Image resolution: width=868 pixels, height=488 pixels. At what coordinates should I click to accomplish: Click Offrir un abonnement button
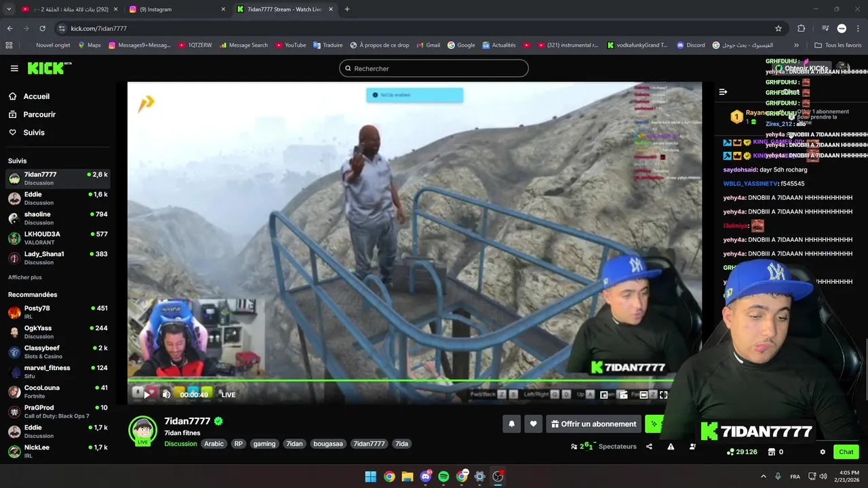pos(593,424)
